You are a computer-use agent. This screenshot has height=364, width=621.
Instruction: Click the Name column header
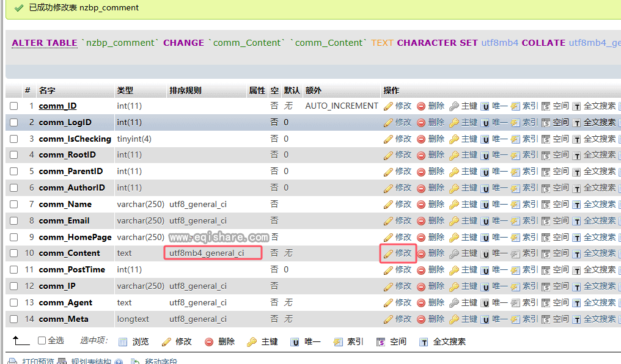[47, 90]
